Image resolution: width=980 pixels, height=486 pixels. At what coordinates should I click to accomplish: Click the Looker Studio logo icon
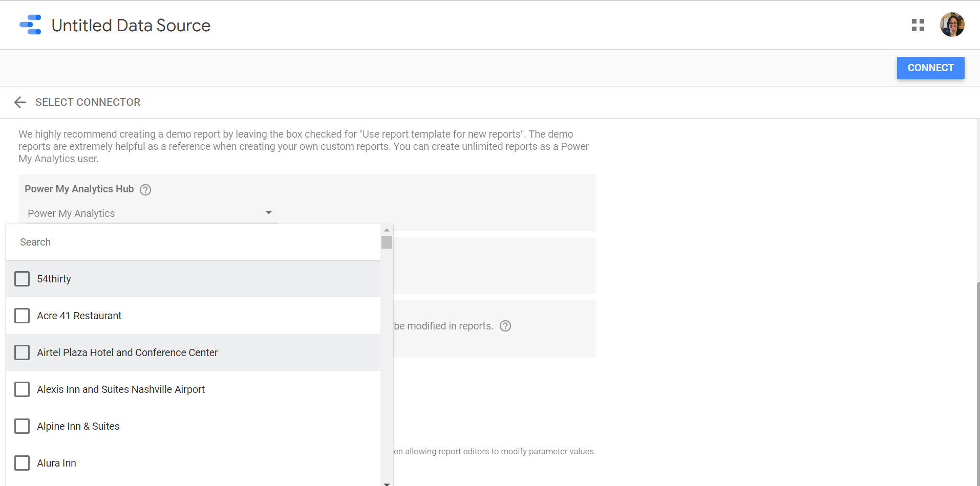[30, 25]
